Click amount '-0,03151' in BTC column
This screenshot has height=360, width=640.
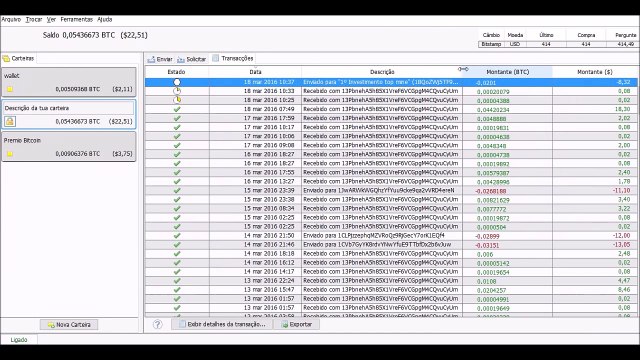pos(487,245)
